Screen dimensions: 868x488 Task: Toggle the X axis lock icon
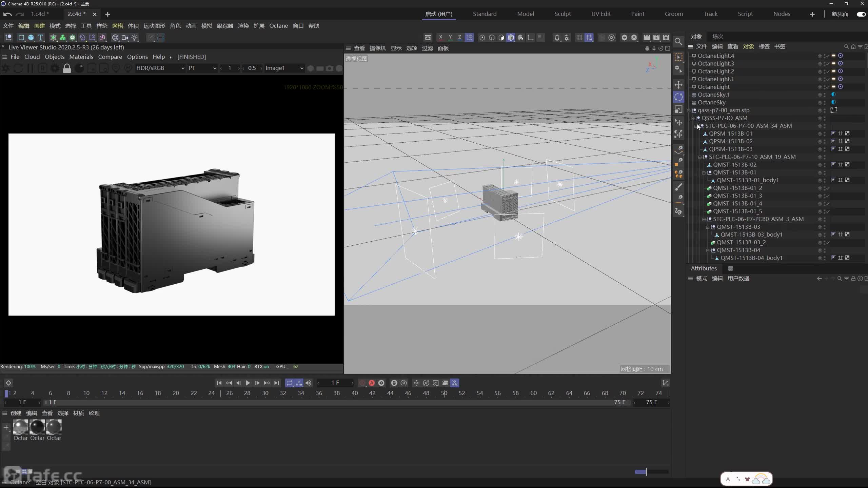[440, 37]
